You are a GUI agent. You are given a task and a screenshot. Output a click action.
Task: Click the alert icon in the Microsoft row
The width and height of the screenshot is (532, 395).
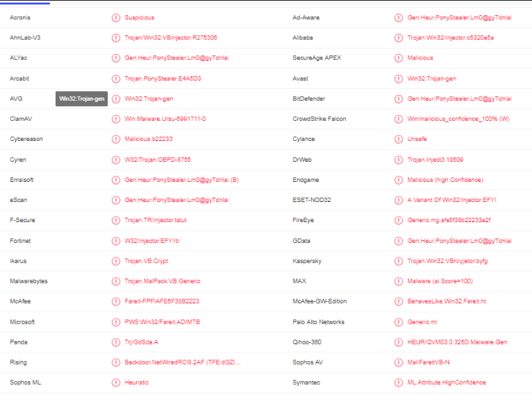pos(116,322)
